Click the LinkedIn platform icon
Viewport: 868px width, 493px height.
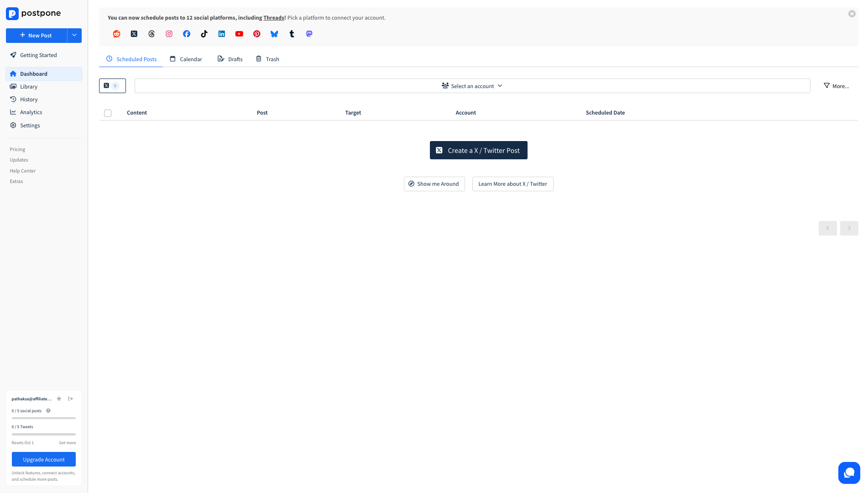221,34
